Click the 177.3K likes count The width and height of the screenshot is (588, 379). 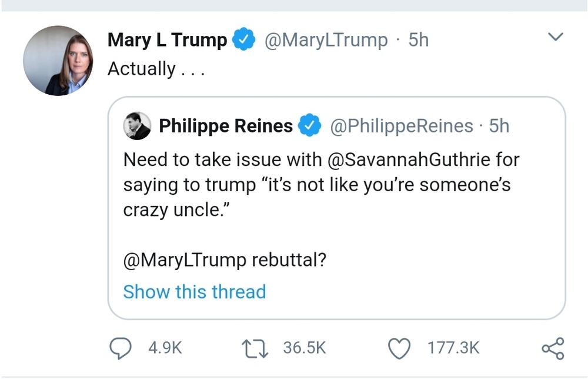pos(453,348)
